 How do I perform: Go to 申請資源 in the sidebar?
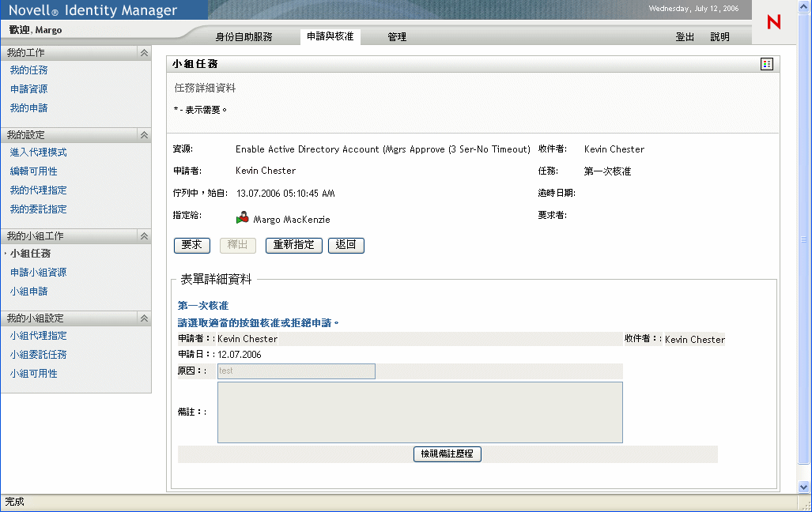29,89
